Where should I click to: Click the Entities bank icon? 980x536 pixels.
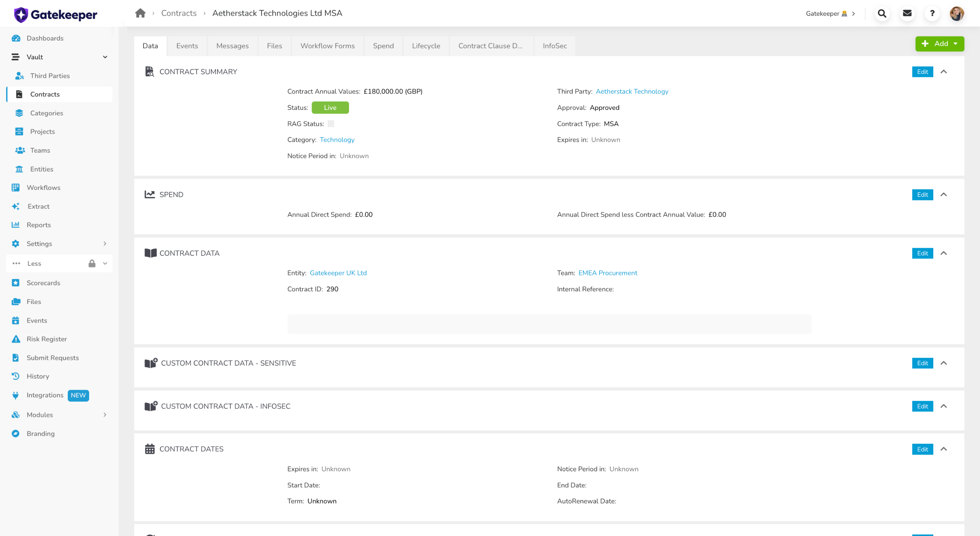click(19, 169)
